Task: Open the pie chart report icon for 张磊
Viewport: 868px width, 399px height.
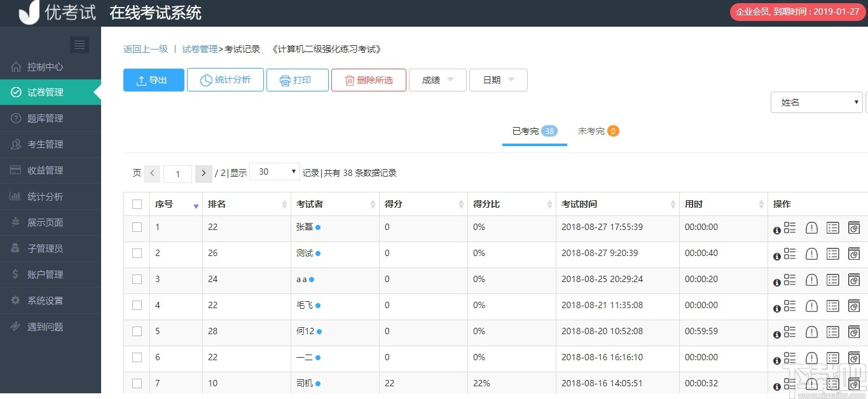Action: (854, 227)
